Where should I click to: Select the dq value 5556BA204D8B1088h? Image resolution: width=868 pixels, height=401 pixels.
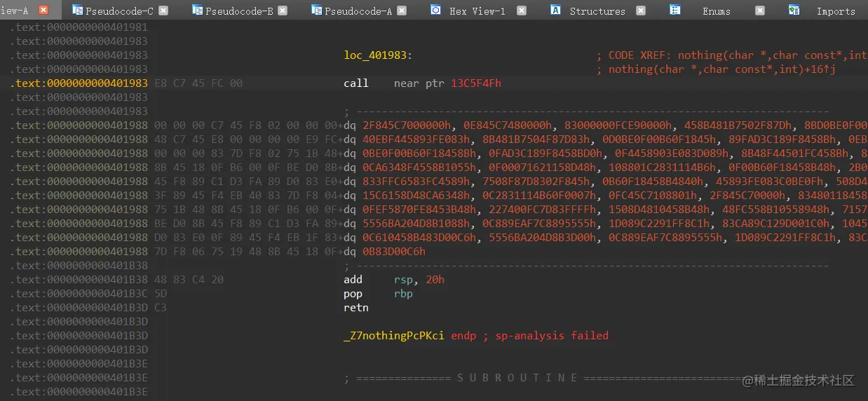(416, 224)
